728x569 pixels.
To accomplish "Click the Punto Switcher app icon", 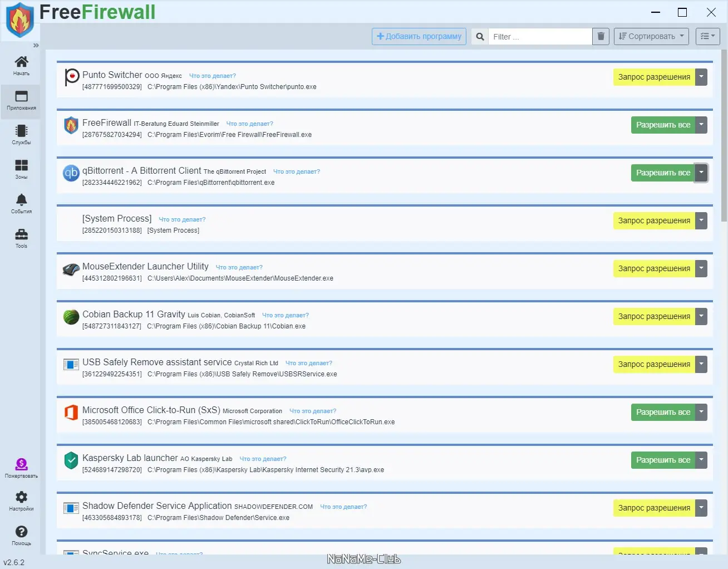I will point(71,76).
